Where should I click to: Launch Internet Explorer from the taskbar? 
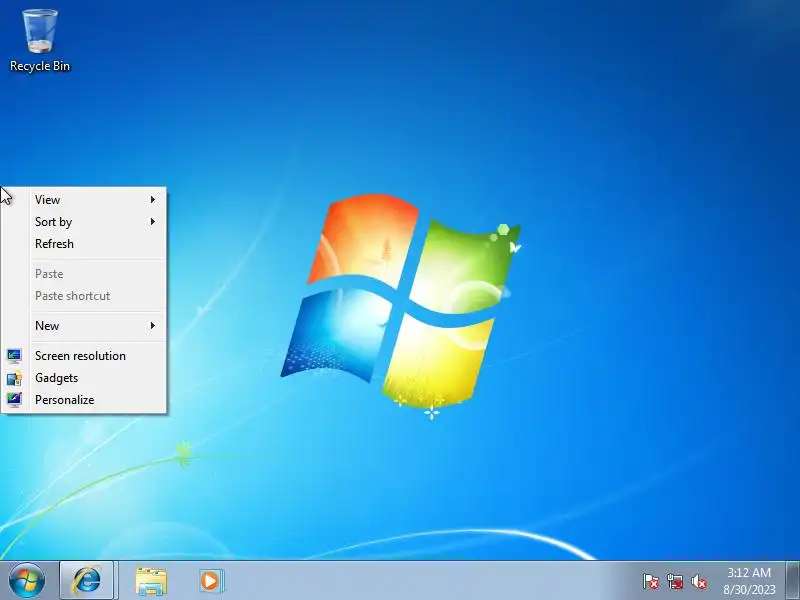tap(87, 581)
